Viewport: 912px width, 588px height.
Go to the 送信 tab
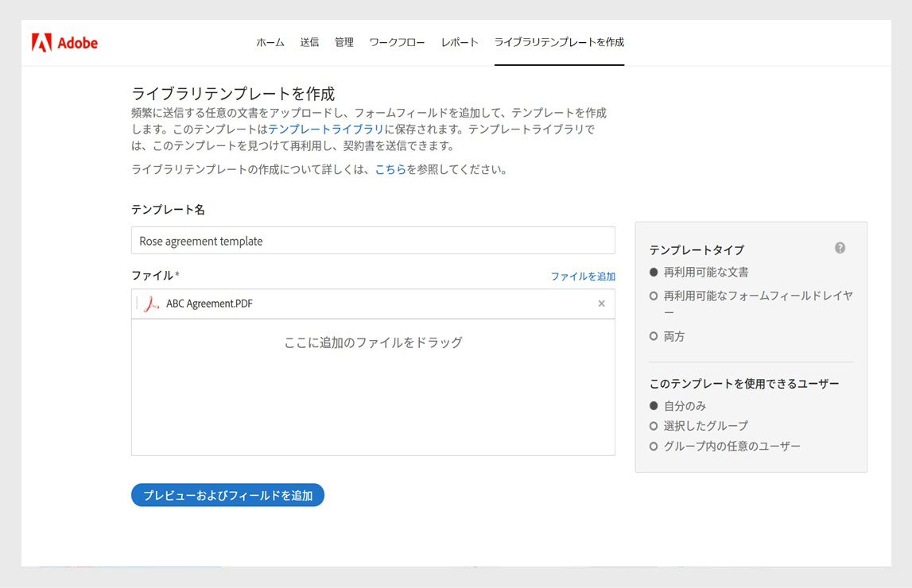pyautogui.click(x=310, y=43)
